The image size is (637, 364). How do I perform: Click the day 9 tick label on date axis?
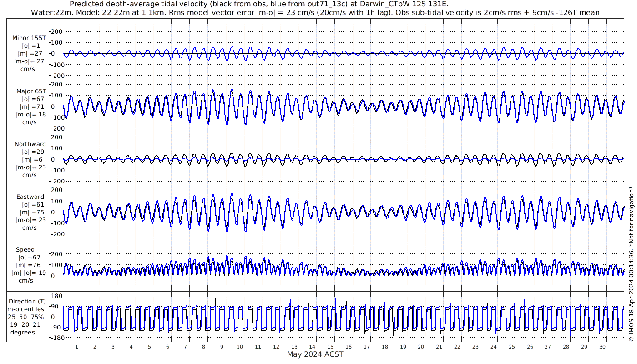point(222,347)
